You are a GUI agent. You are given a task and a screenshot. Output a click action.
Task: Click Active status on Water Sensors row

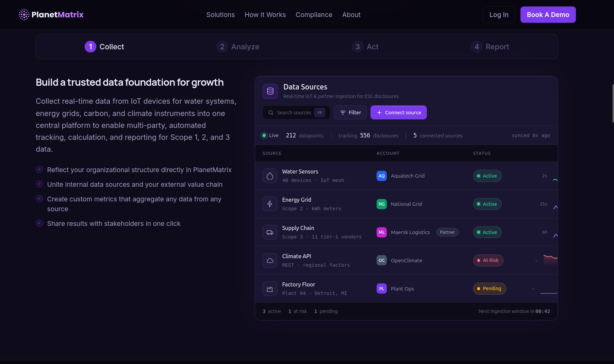point(487,176)
